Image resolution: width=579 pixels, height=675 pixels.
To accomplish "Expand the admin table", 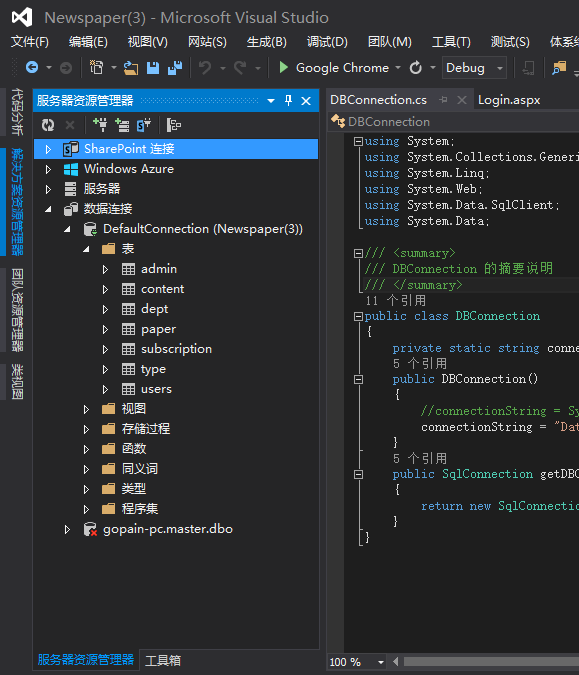I will [105, 269].
